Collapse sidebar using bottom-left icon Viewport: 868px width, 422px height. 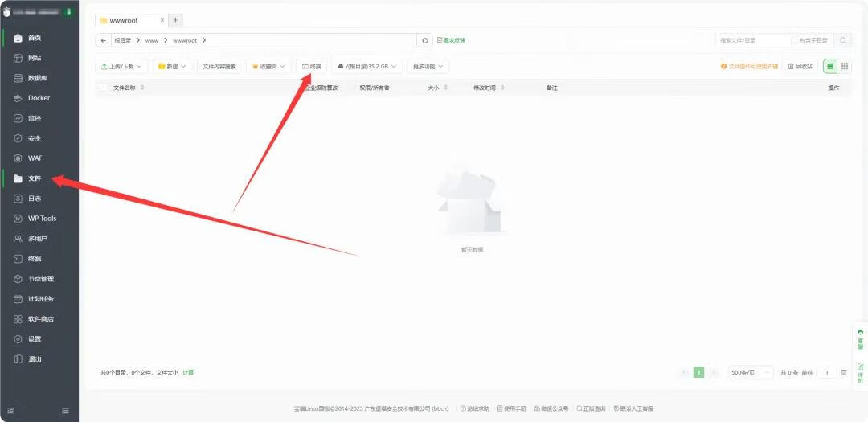pos(10,411)
